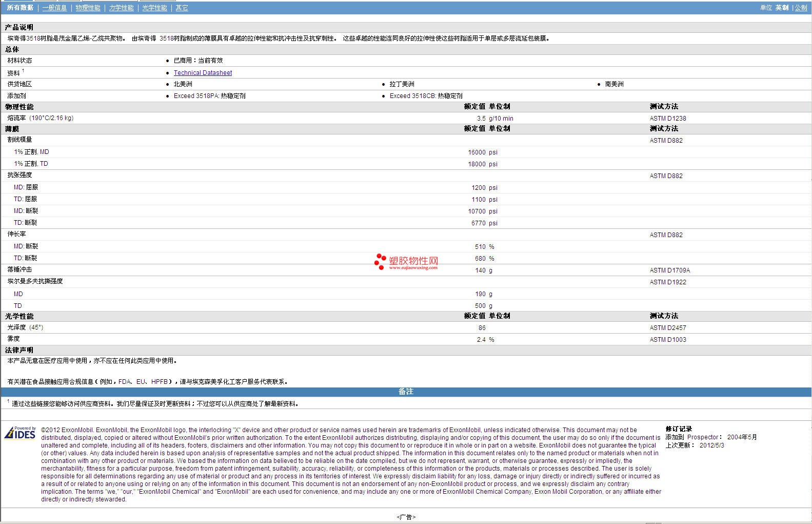The height and width of the screenshot is (524, 812).
Task: Click the 落锤冲击 row label
Action: tap(19, 269)
